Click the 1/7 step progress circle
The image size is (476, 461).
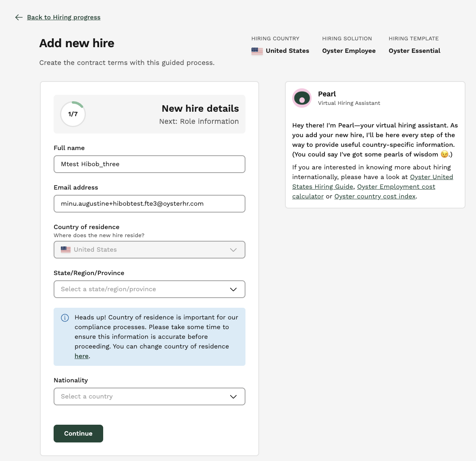pyautogui.click(x=73, y=114)
